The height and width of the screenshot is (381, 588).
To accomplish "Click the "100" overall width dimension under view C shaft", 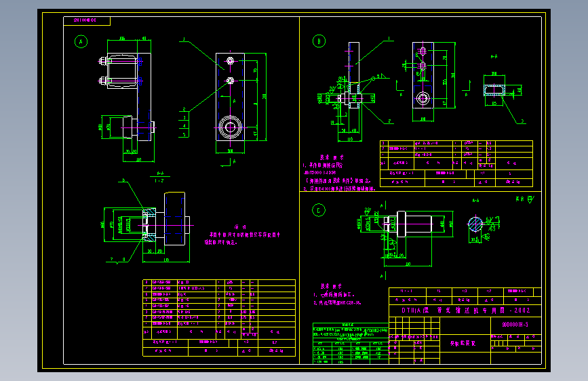I will pyautogui.click(x=408, y=264).
